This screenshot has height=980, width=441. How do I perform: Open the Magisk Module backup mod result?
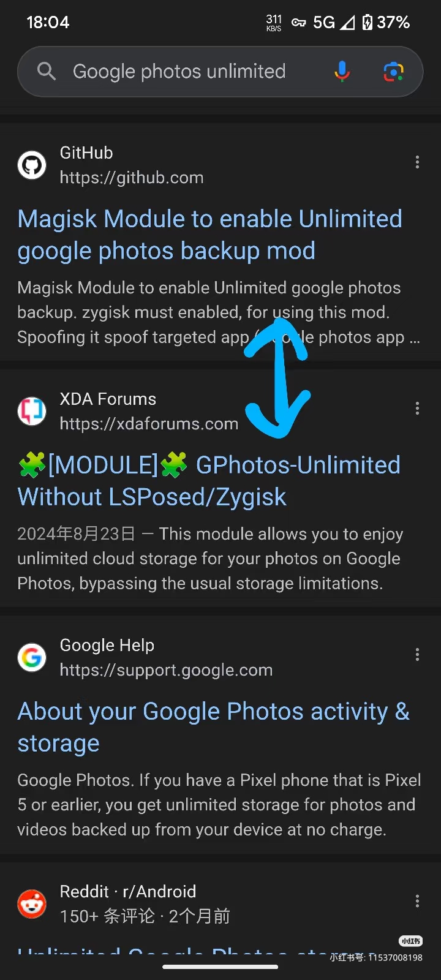pyautogui.click(x=210, y=235)
